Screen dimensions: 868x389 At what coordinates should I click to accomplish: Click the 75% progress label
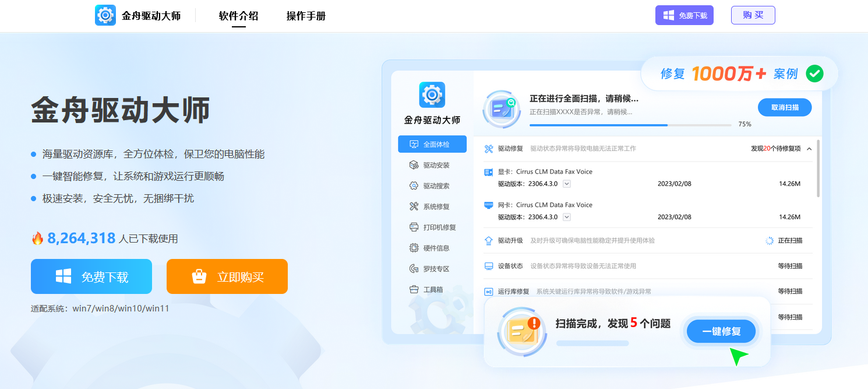tap(744, 124)
